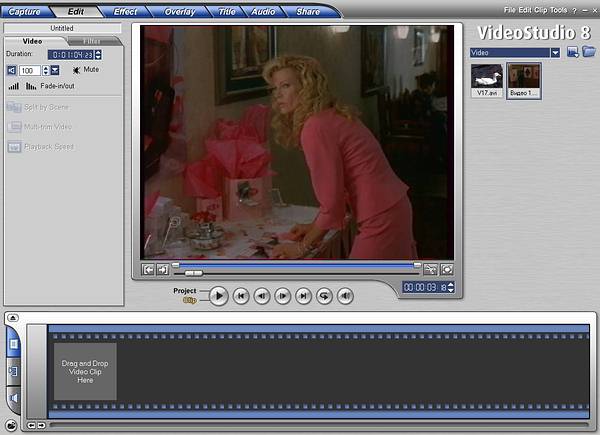600x435 pixels.
Task: Play the clip in preview
Action: [x=219, y=296]
